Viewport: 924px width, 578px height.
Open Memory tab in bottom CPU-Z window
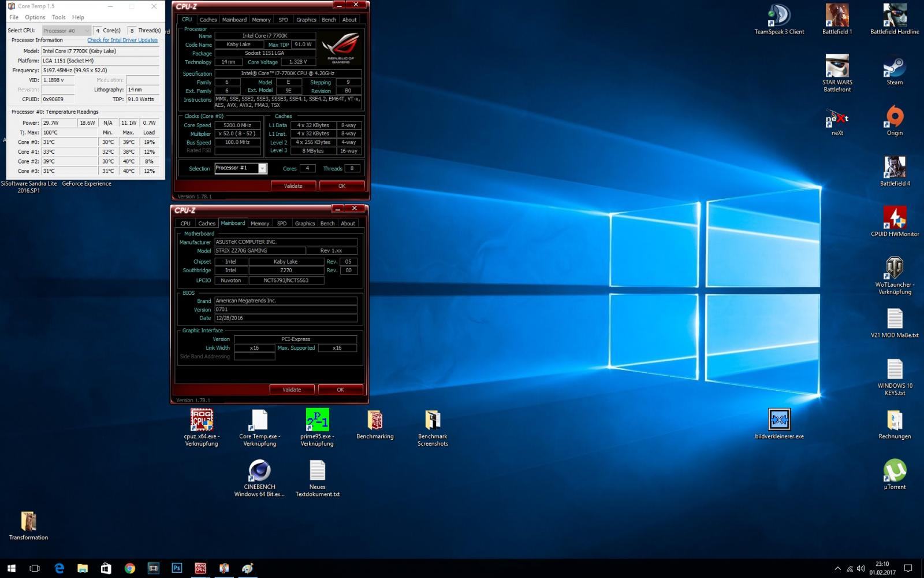[260, 223]
